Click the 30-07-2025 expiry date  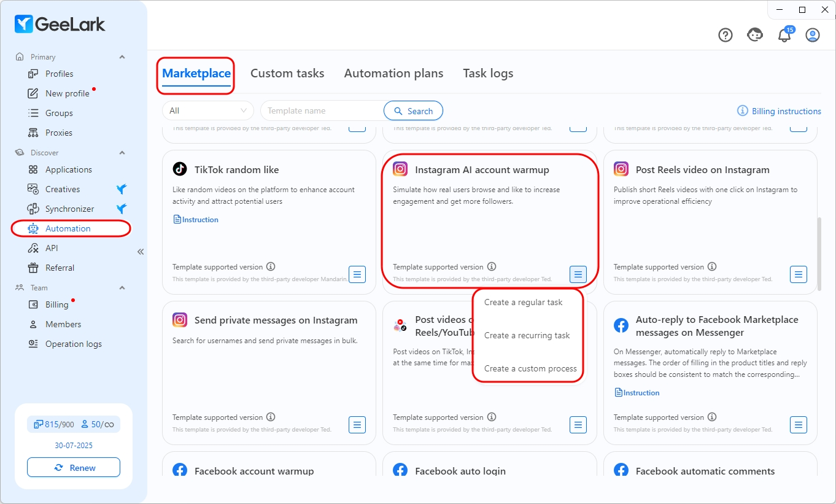74,446
